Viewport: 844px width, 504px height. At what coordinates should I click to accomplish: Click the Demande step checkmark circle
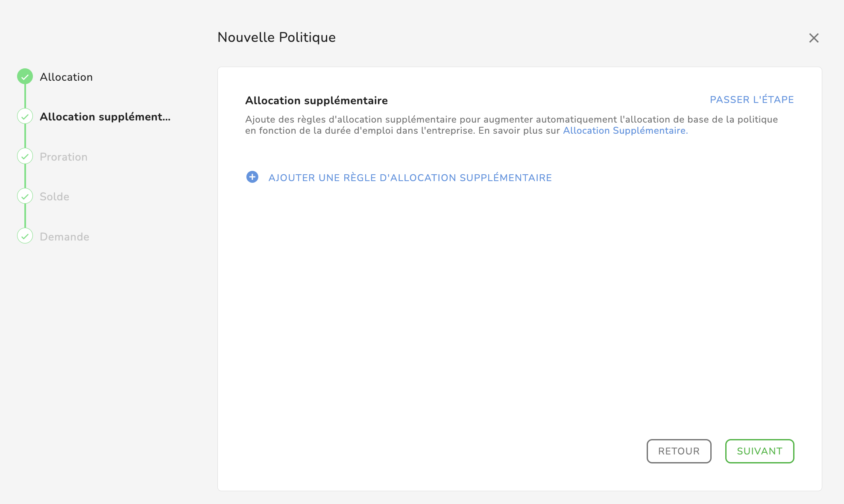click(x=25, y=236)
